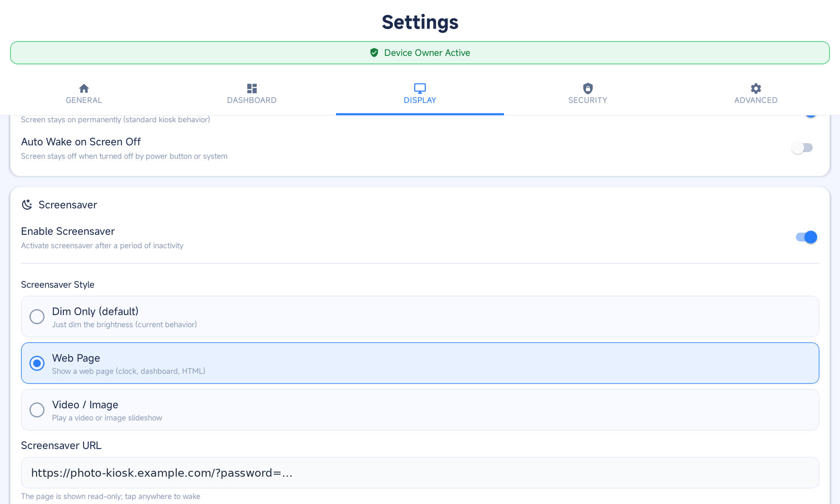Click 'Activate screensaver after a period' text
This screenshot has width=840, height=504.
pyautogui.click(x=102, y=246)
